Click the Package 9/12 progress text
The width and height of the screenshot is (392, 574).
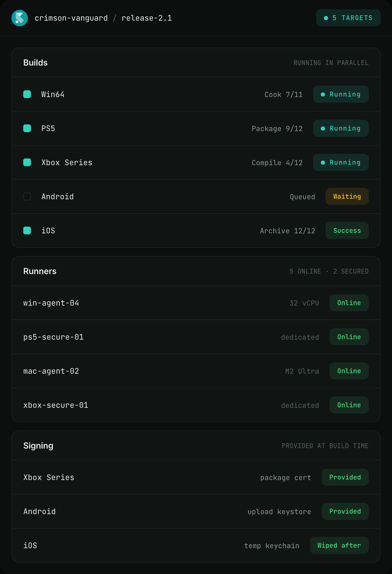277,129
